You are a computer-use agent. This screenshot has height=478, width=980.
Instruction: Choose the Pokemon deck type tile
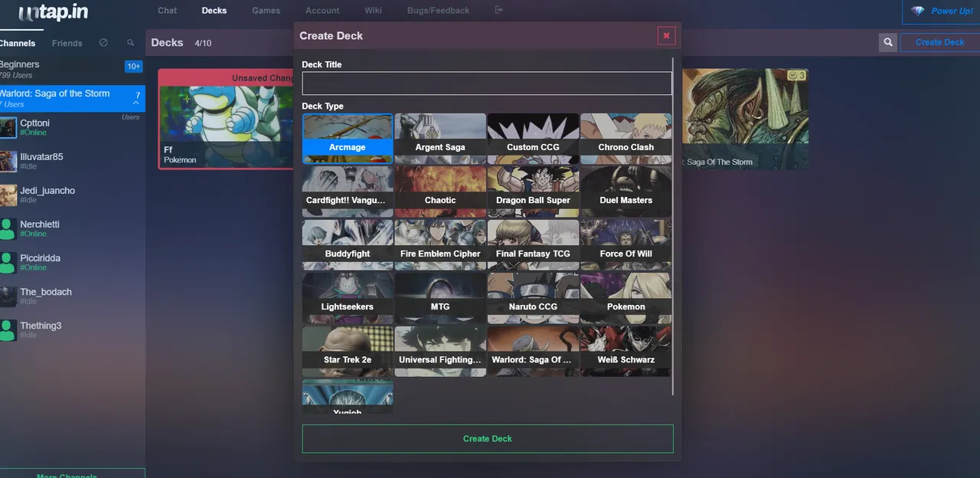point(626,298)
